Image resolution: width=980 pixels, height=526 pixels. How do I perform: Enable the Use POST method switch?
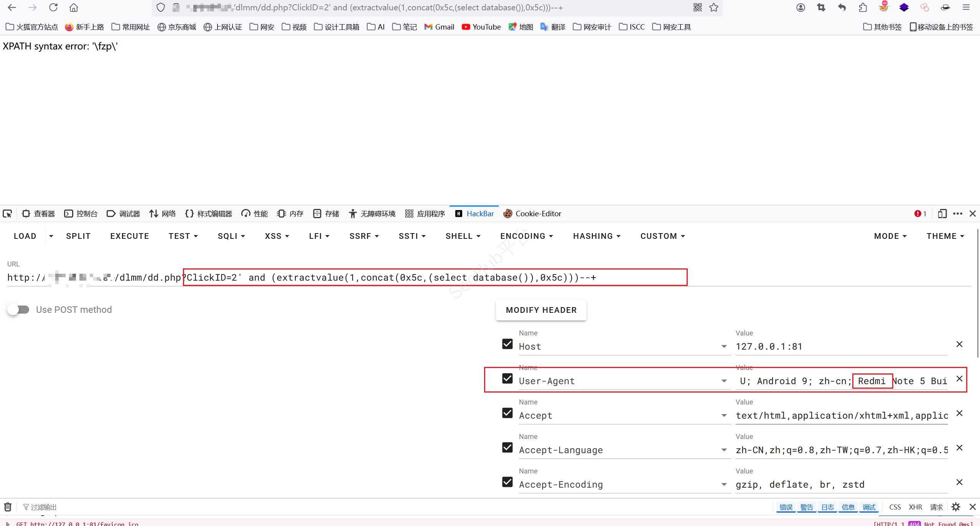click(18, 309)
